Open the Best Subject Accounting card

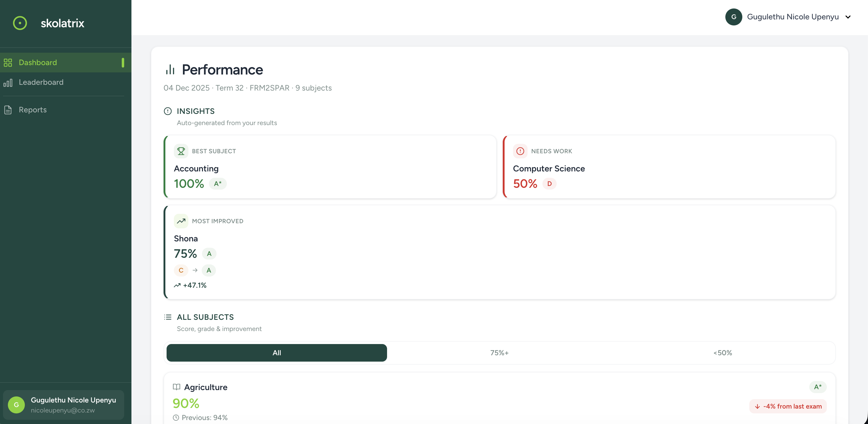click(x=330, y=167)
